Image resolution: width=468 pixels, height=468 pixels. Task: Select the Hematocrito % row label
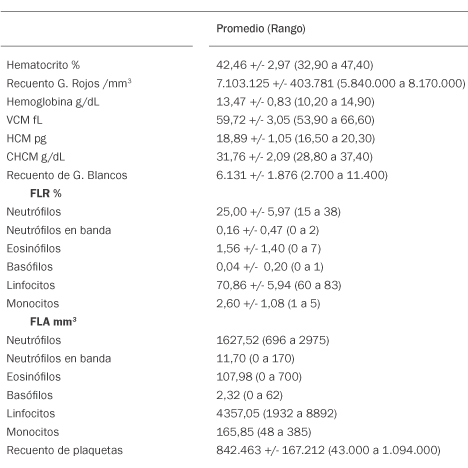(43, 65)
